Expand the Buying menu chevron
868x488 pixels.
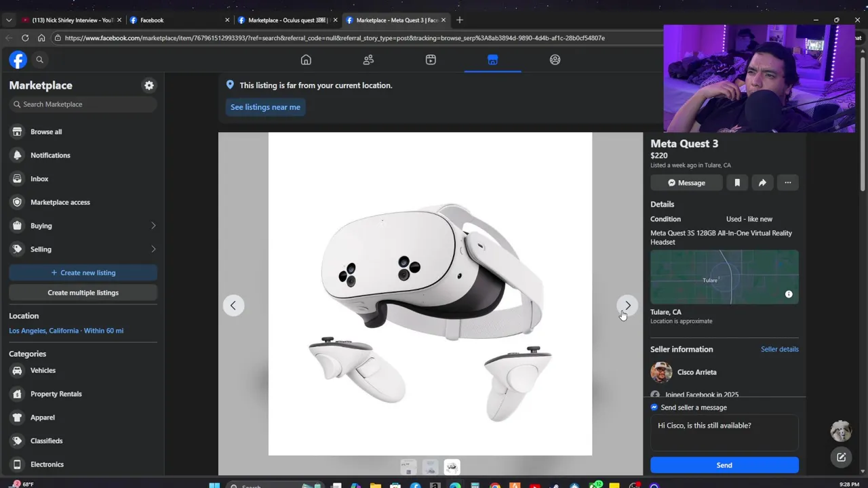[x=153, y=226]
